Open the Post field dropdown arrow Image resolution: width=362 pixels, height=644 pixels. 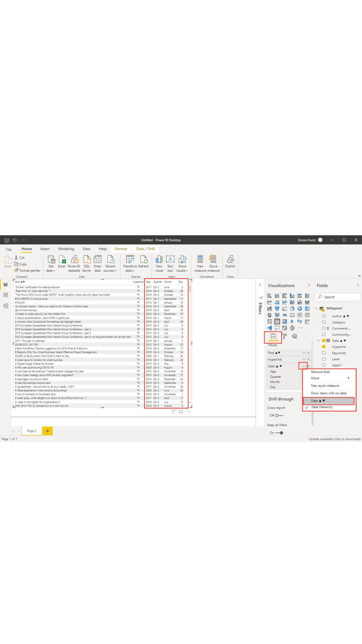point(304,353)
